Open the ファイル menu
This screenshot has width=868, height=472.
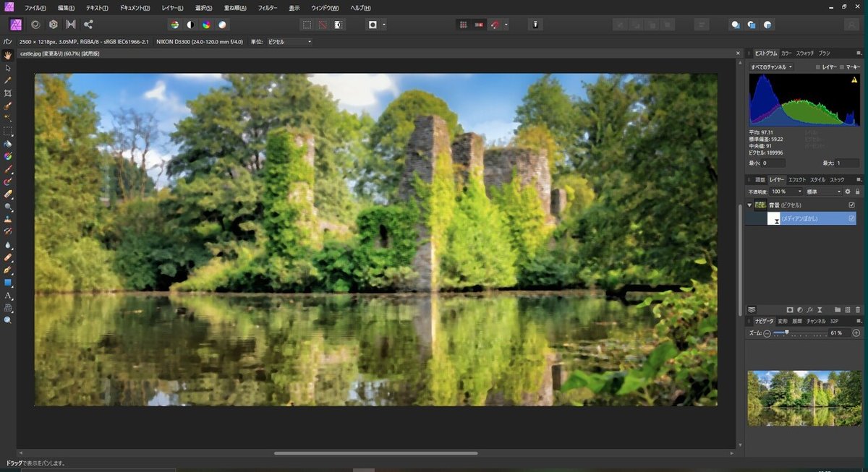[x=35, y=8]
